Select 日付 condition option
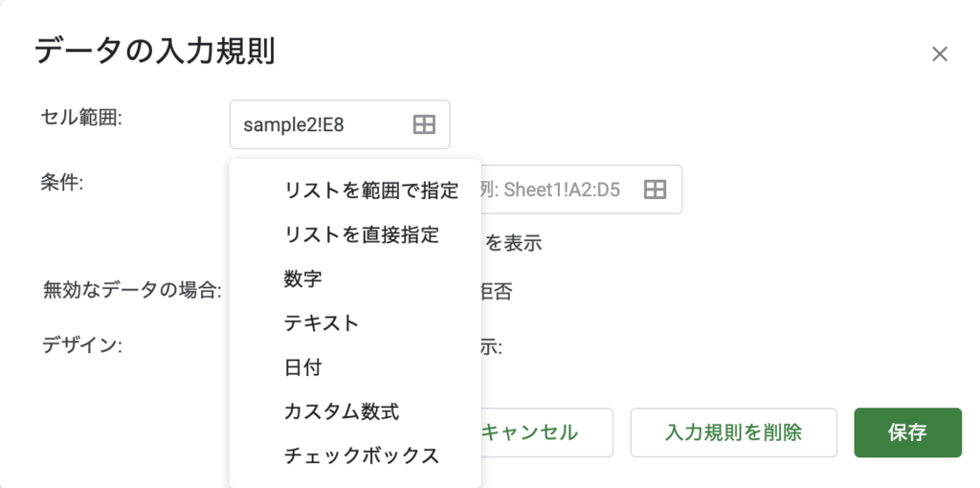 click(302, 367)
